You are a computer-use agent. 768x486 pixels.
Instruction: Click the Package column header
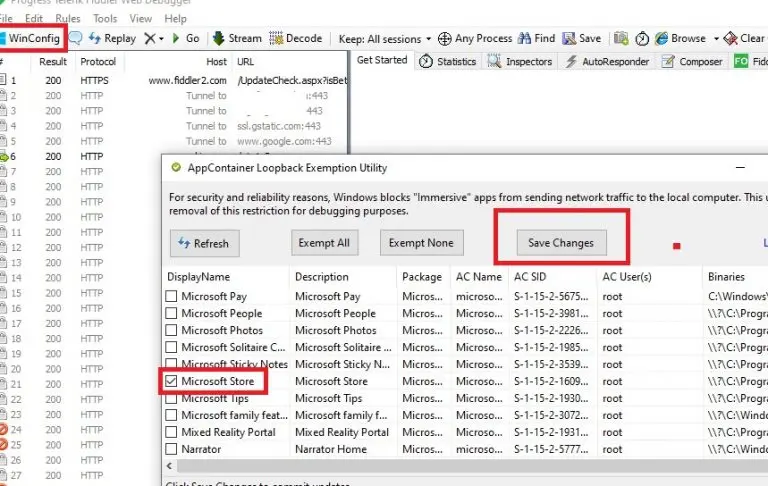[x=424, y=277]
